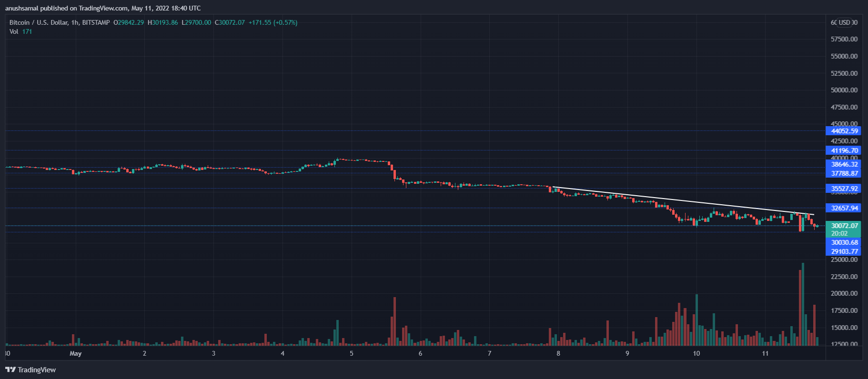Click the 50000.00 price axis tick
Viewport: 868px width, 379px height.
[844, 90]
